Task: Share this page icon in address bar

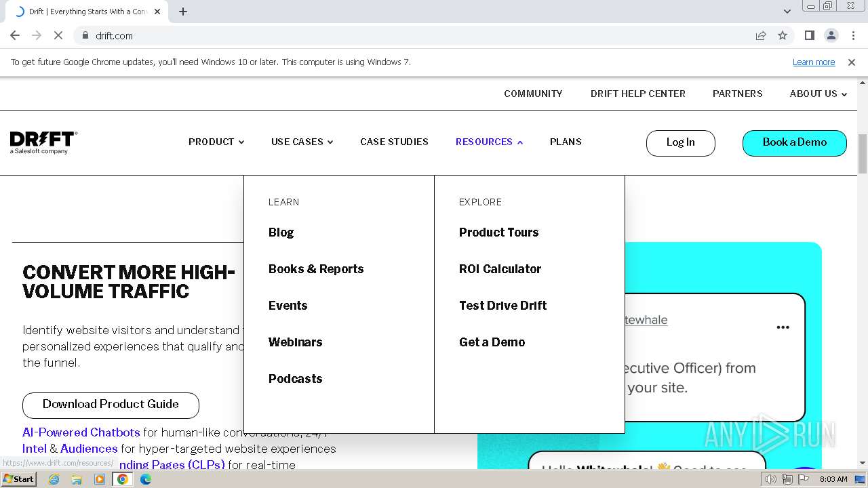Action: point(761,35)
